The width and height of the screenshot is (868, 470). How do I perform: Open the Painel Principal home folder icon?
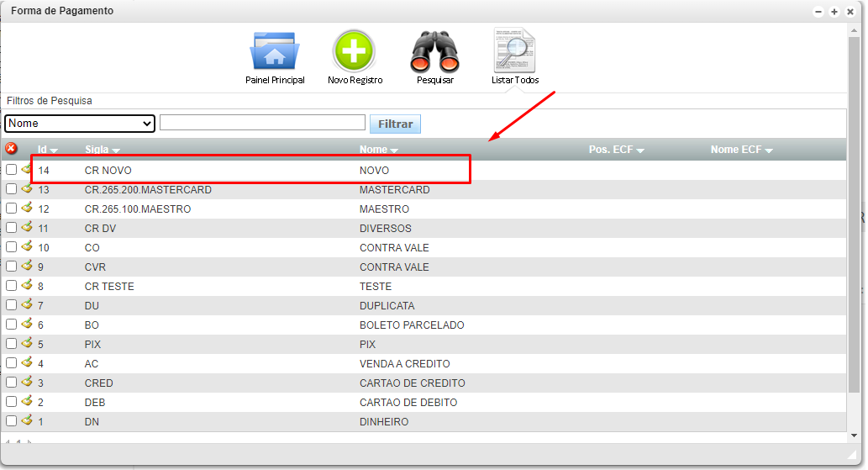274,52
